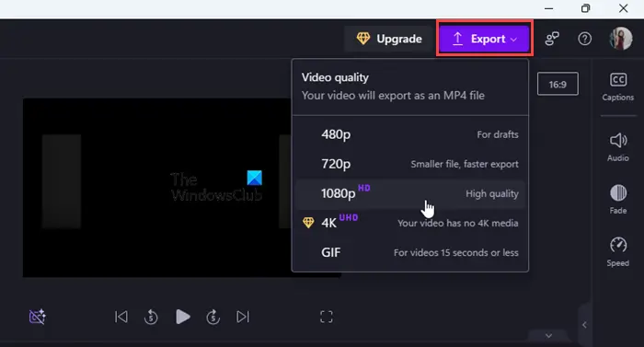Collapse the right property panel arrow
The height and width of the screenshot is (347, 644).
coord(584,325)
